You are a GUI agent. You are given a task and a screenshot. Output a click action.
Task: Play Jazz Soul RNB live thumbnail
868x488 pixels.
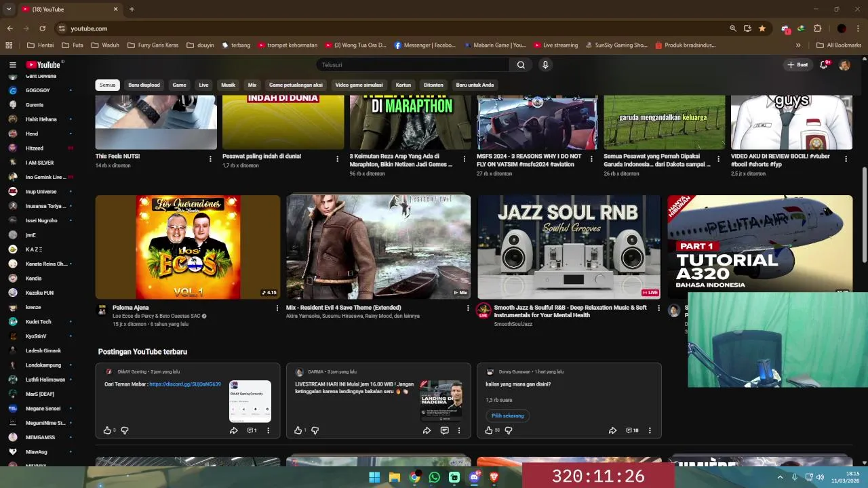[569, 247]
